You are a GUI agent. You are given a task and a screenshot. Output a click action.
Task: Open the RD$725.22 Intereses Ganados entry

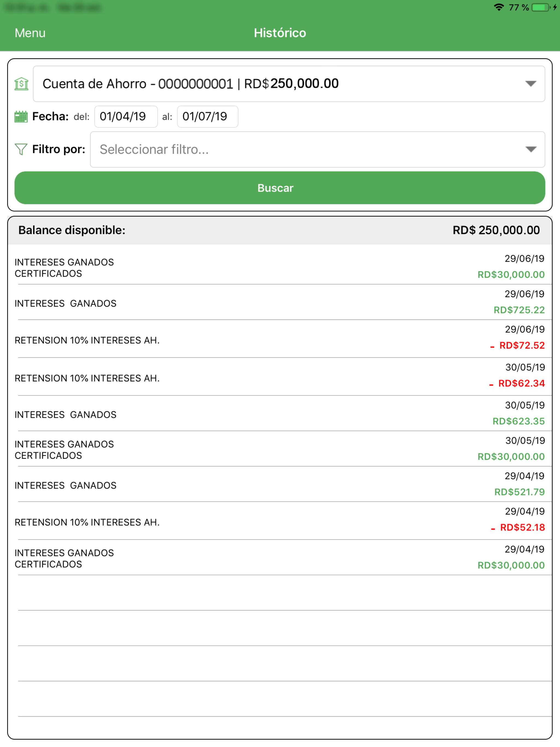click(280, 302)
